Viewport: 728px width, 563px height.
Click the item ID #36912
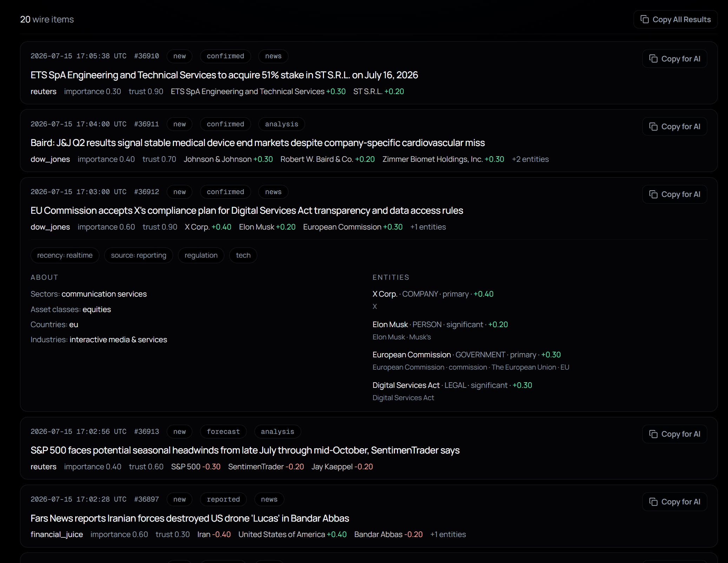(146, 192)
